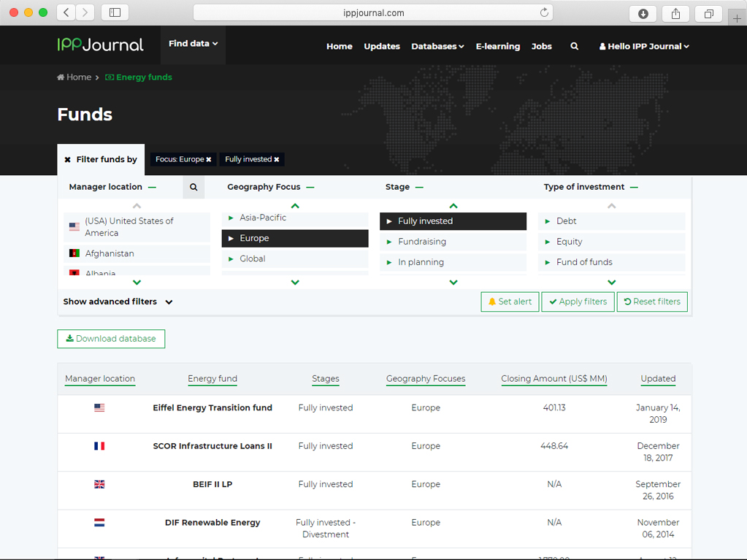Open the Find data dropdown

point(193,44)
